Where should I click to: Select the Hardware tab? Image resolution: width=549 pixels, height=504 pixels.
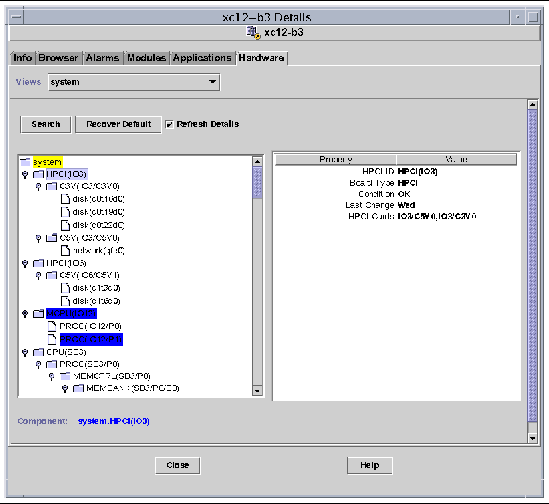point(262,58)
